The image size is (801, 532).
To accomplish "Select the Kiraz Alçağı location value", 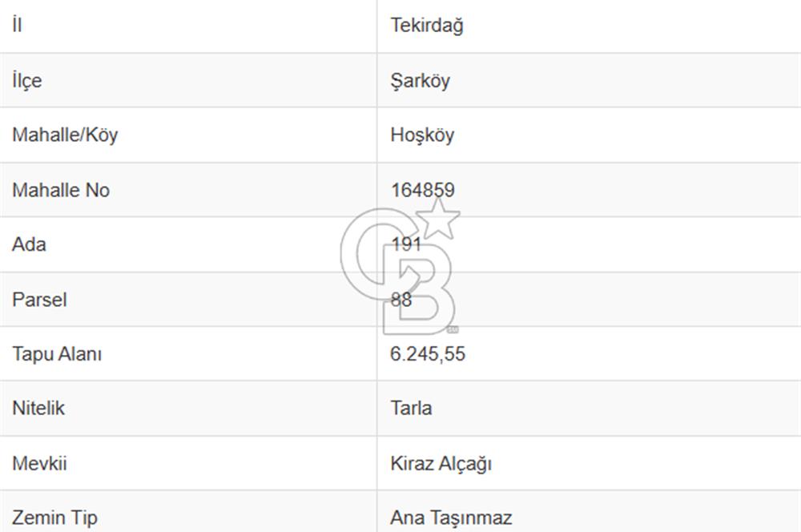I will point(441,463).
